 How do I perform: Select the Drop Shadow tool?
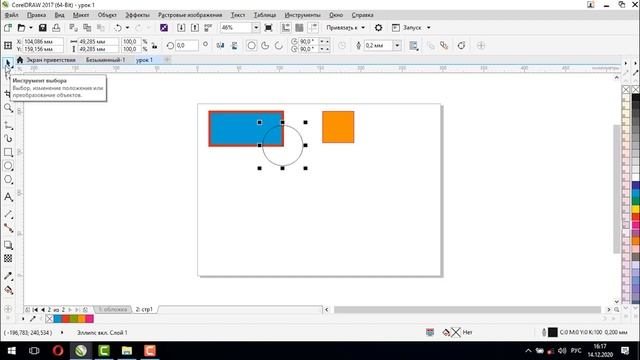8,245
